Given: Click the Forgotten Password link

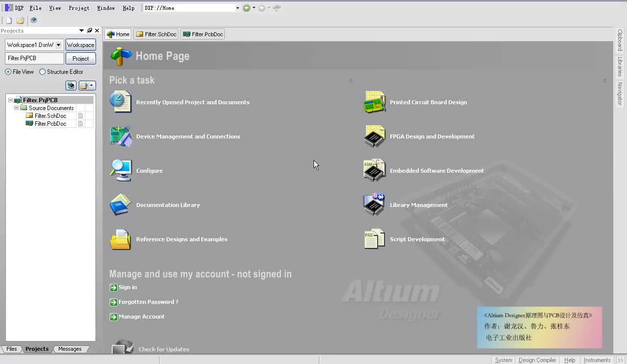Looking at the screenshot, I should [148, 302].
